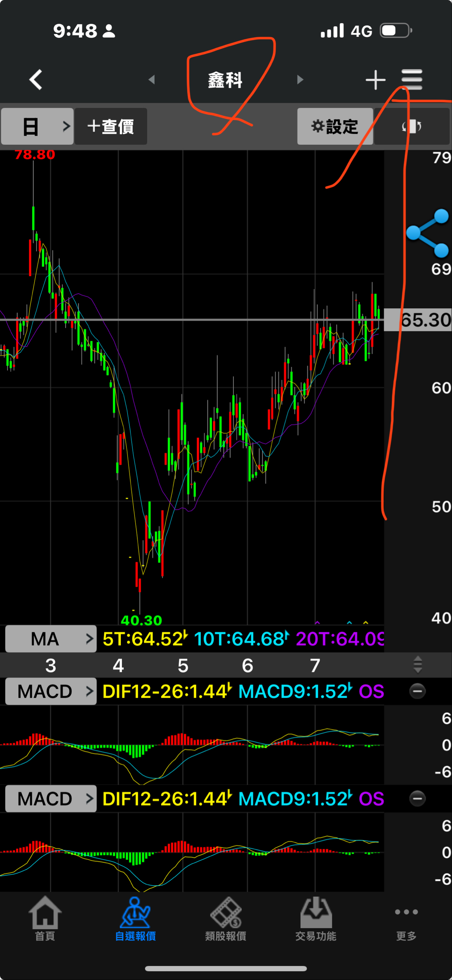Open the 首頁 home tab

coord(45,919)
